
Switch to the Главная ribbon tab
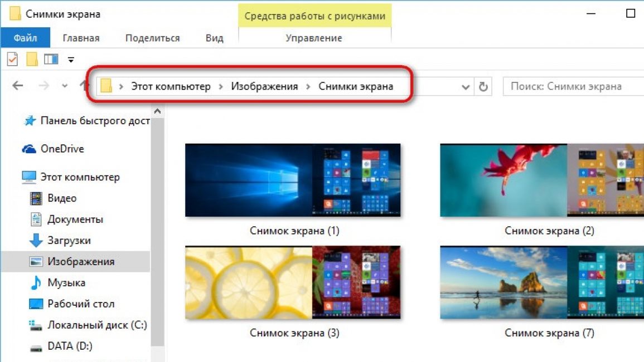coord(81,38)
